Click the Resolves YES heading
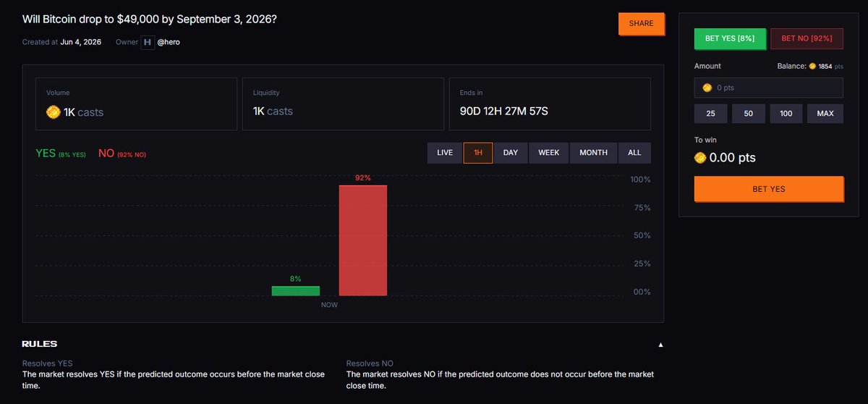The image size is (868, 404). tap(48, 363)
